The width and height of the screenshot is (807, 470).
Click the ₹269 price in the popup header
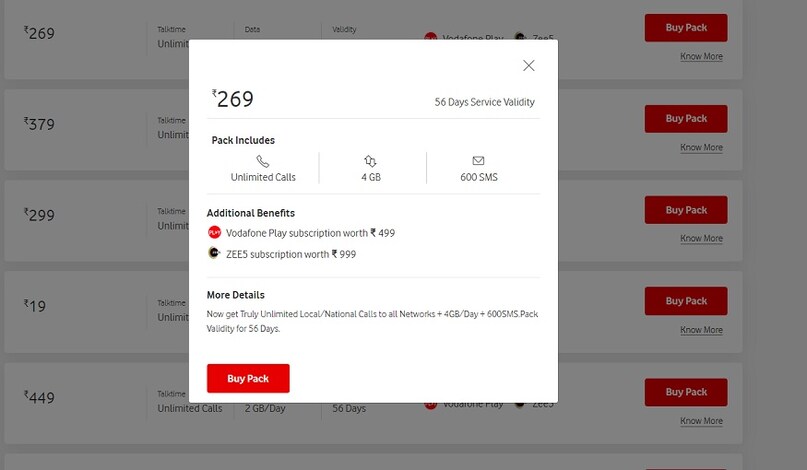233,99
